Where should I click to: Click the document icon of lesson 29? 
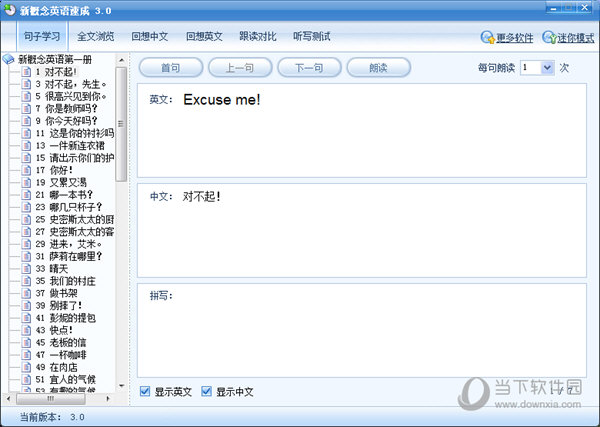[26, 244]
